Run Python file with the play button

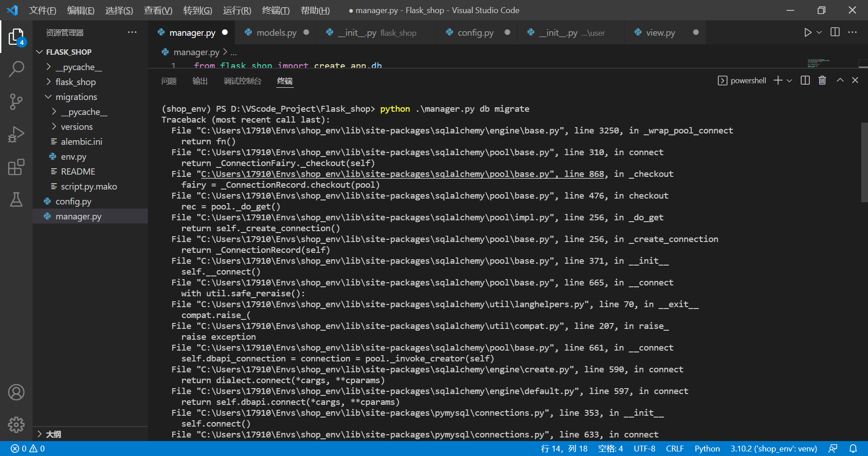(x=807, y=33)
